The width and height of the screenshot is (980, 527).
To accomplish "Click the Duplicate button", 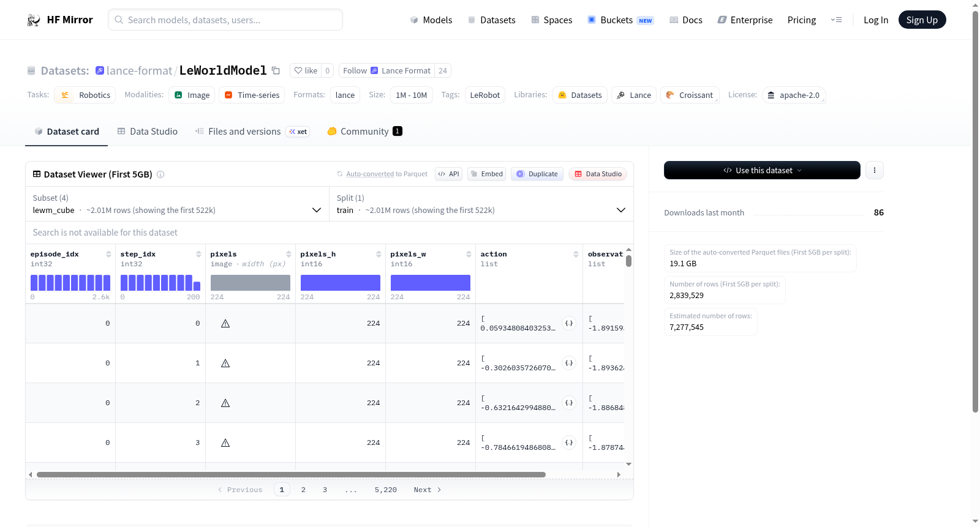I will (537, 174).
